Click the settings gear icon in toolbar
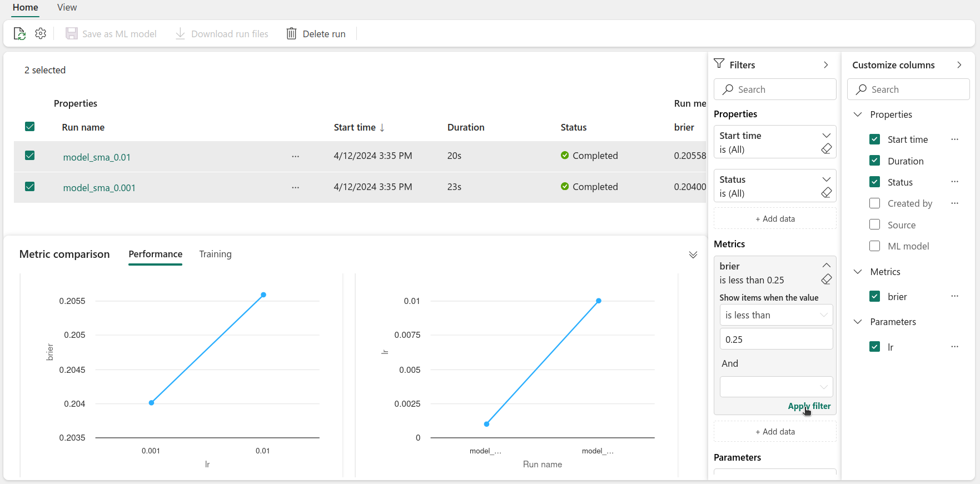 [41, 34]
